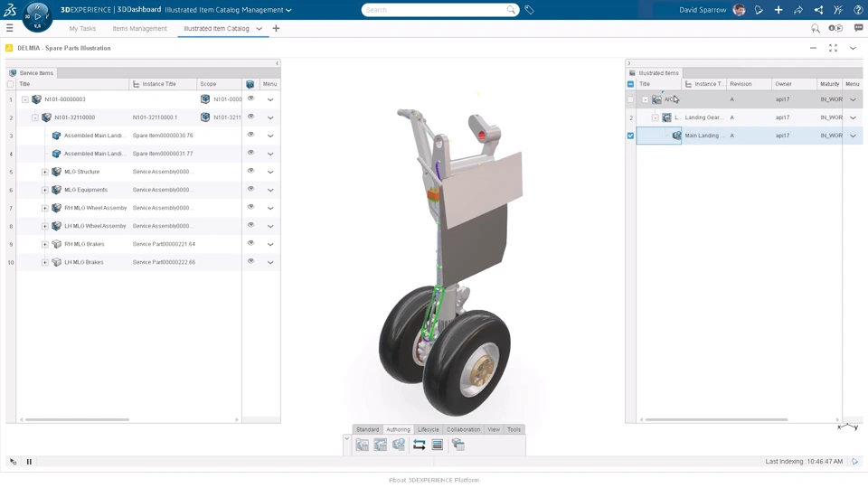Click the Service Items horizontal scrollbar
868x488 pixels.
click(x=78, y=419)
